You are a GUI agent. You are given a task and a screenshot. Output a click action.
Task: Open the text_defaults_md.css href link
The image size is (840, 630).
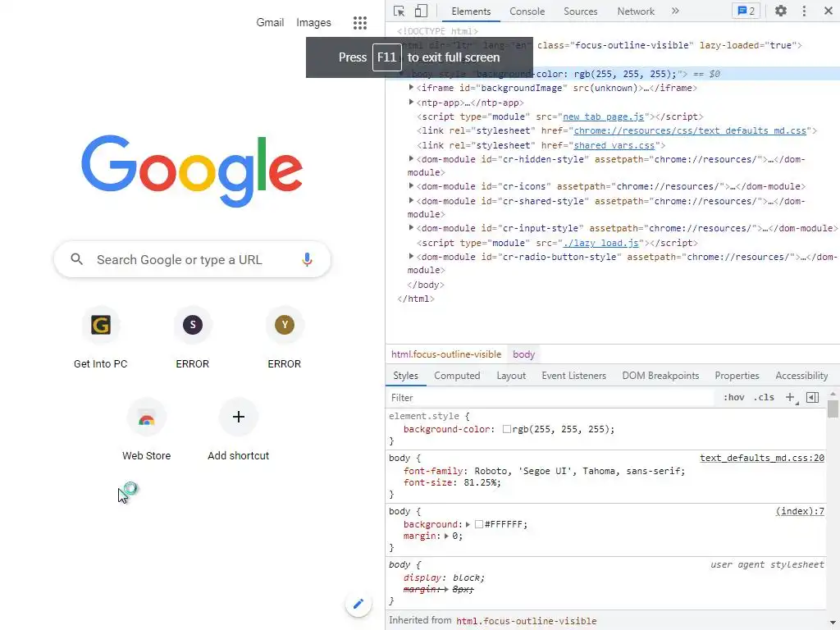[x=690, y=130]
